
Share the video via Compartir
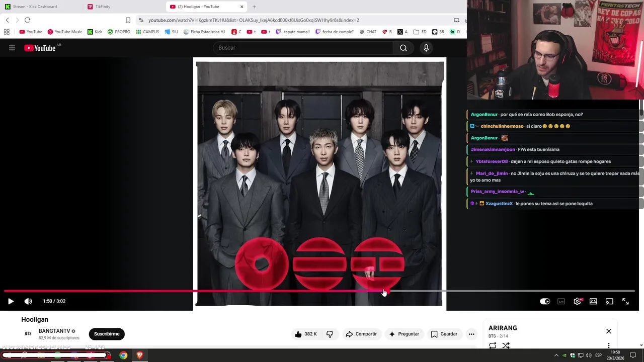click(x=361, y=334)
